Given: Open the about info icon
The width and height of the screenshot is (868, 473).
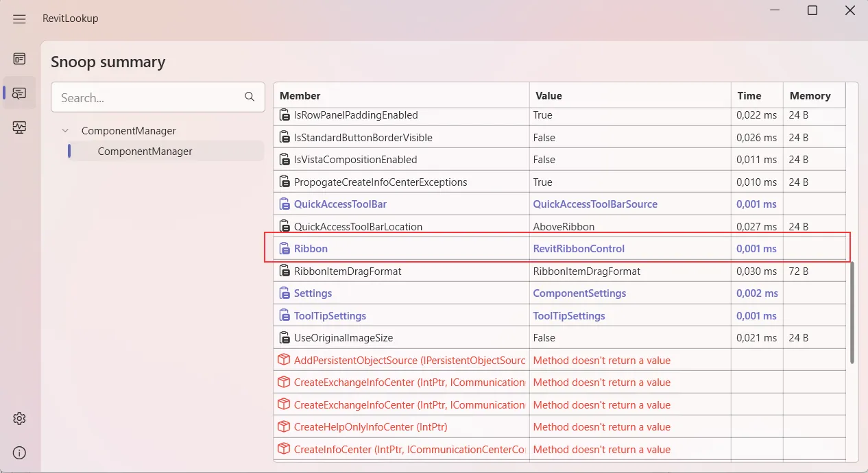Looking at the screenshot, I should click(19, 452).
